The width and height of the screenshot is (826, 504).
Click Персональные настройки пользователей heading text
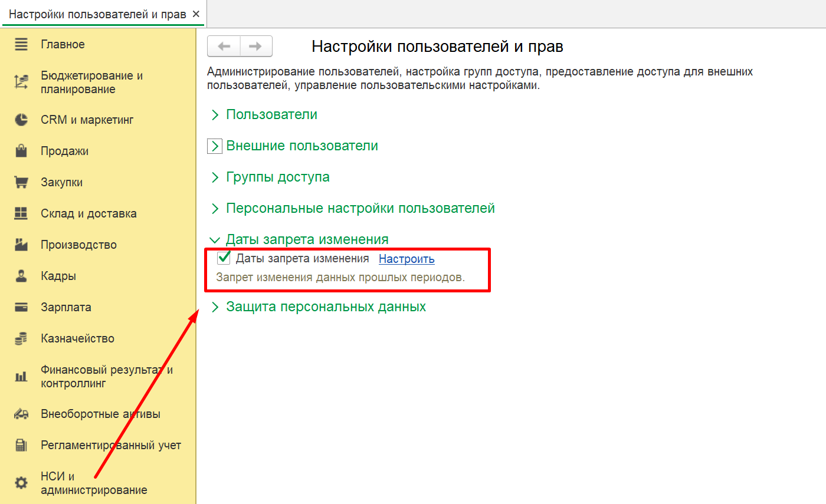click(x=360, y=208)
